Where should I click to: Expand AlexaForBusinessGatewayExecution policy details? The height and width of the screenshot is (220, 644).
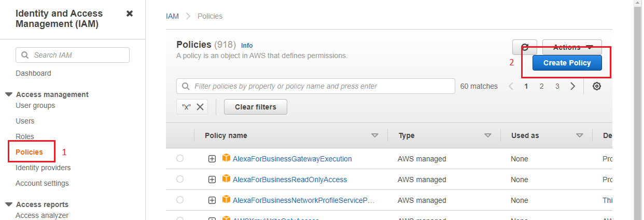point(212,159)
